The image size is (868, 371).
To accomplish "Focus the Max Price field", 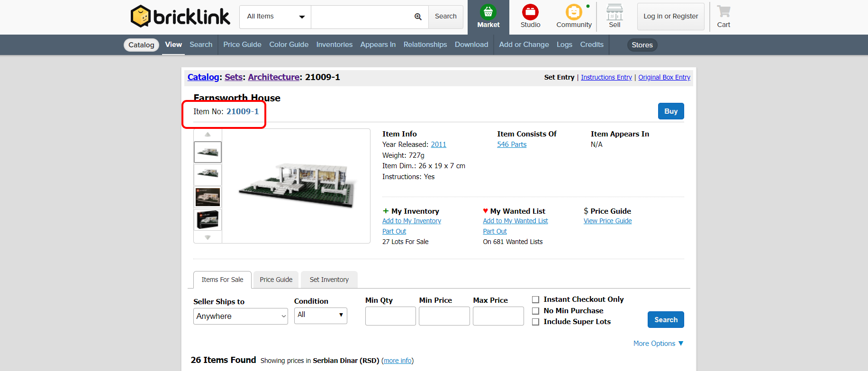I will click(x=498, y=316).
